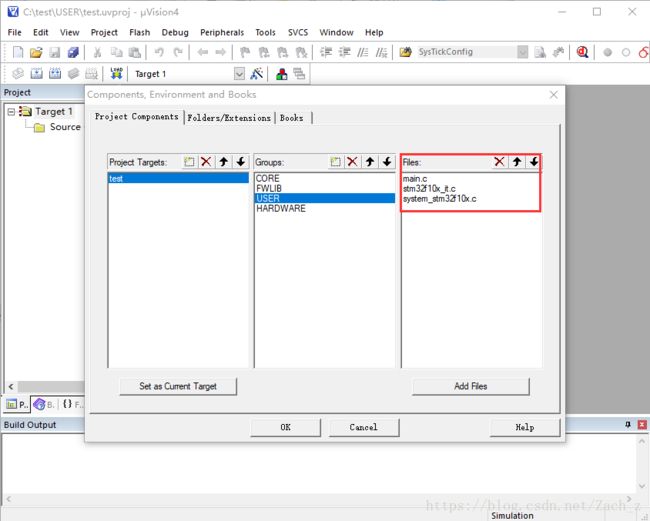
Task: Move file down arrow in Files
Action: pos(534,162)
